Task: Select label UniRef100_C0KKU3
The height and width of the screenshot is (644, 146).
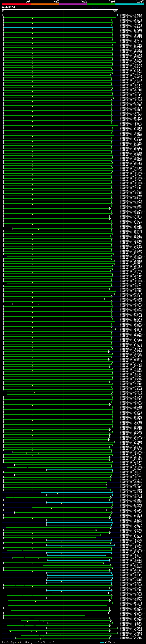Action: (131, 530)
